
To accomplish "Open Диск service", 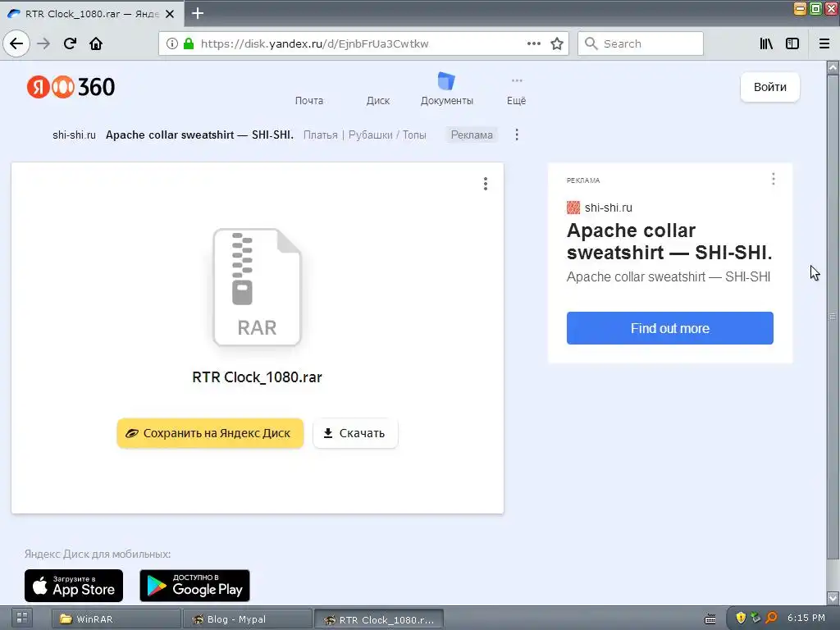I will [377, 101].
